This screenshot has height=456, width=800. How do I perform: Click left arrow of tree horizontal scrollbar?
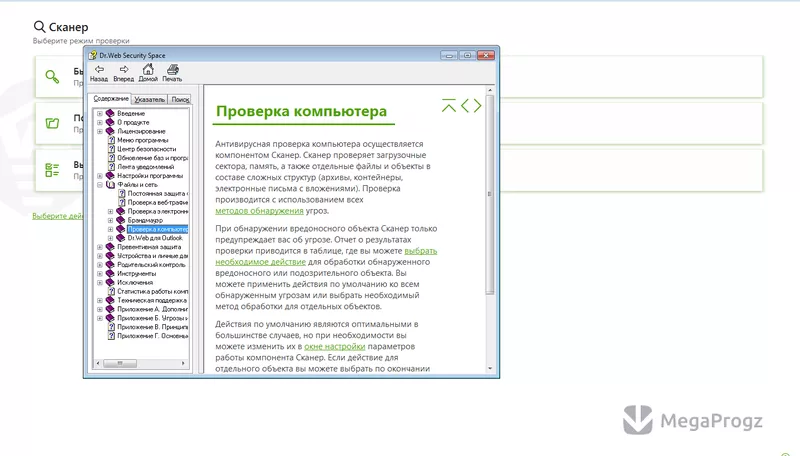(x=98, y=363)
